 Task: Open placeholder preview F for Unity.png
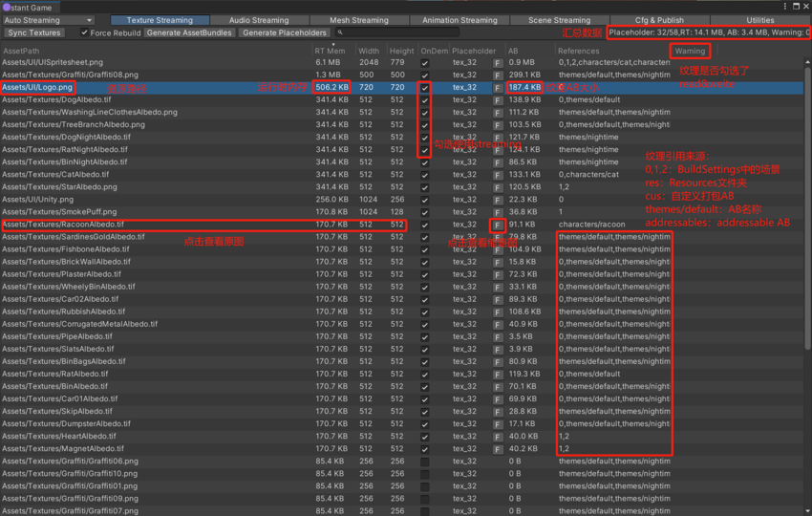[x=498, y=200]
